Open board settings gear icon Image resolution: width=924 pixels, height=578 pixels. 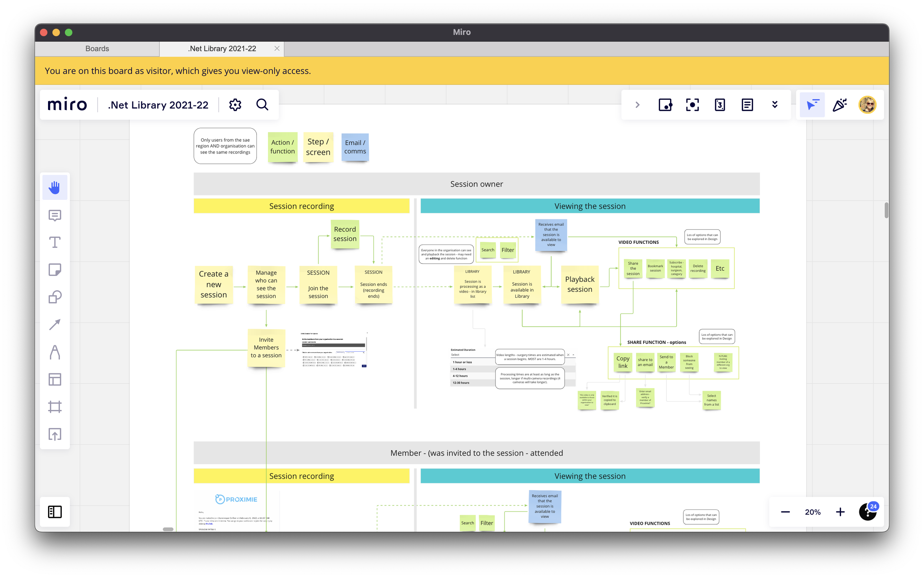pyautogui.click(x=235, y=105)
